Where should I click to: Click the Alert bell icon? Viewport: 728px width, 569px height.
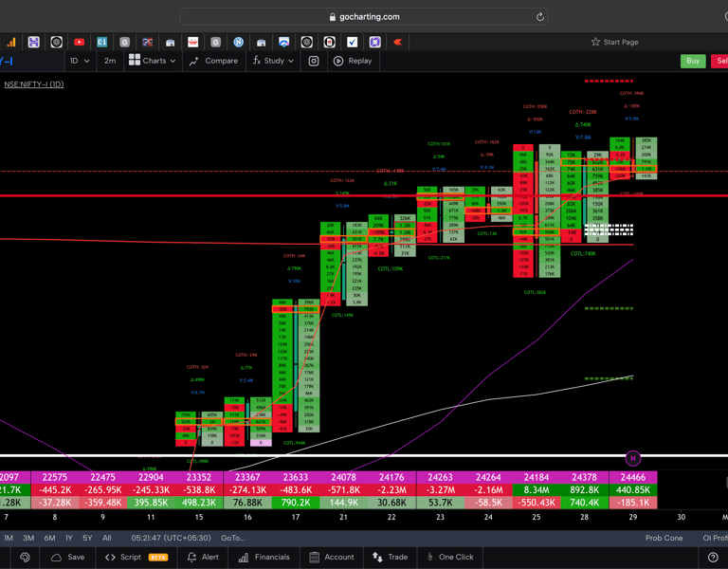[x=191, y=557]
